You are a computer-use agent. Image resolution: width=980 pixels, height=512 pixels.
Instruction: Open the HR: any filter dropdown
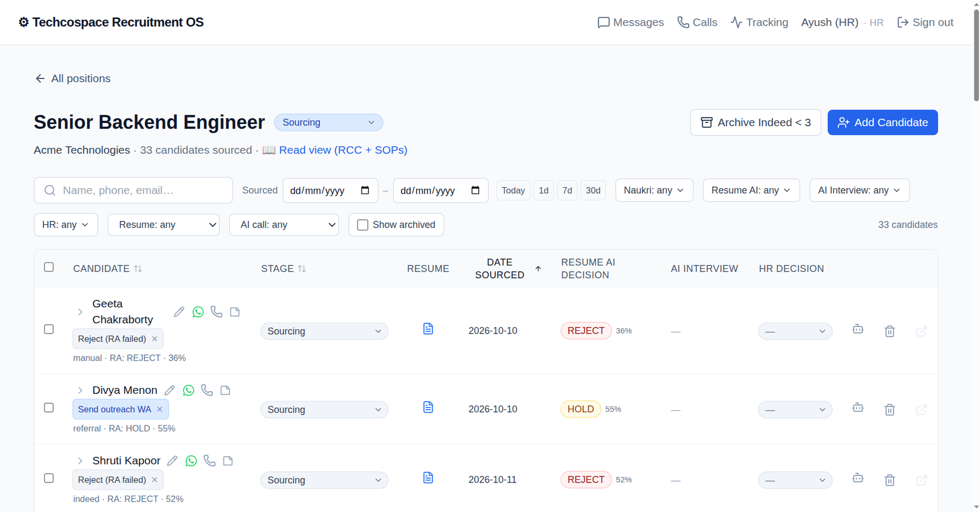66,225
